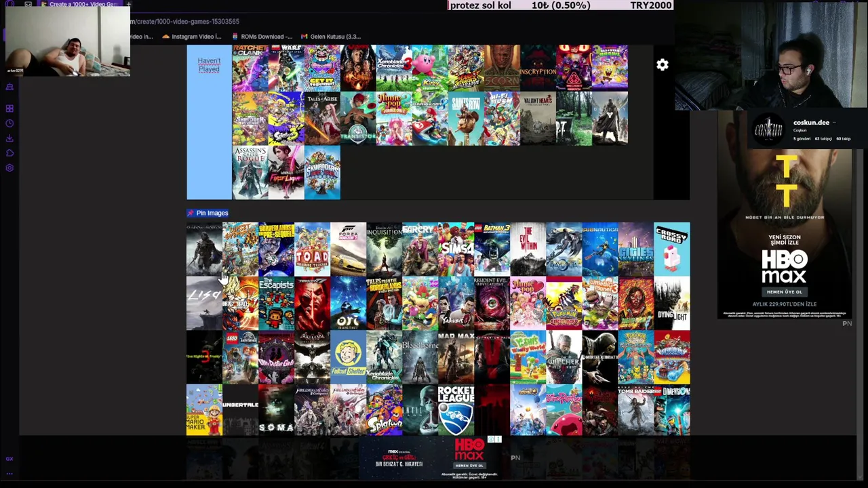Select Xenoblade Chronicles 3 cover
The width and height of the screenshot is (868, 488).
coord(394,68)
